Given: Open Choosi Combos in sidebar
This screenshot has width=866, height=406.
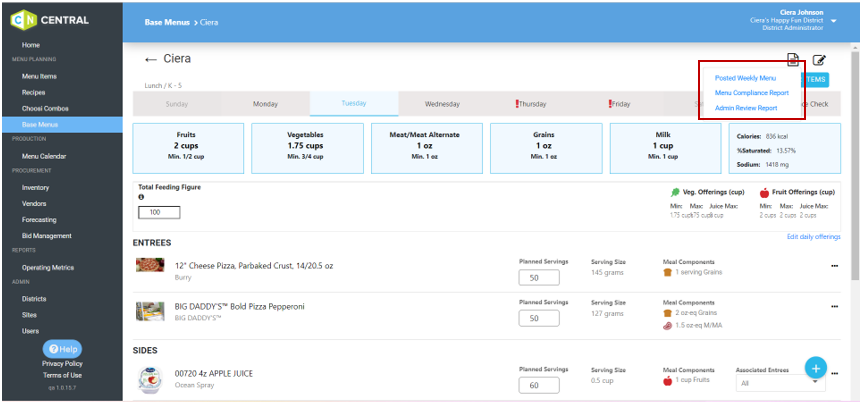Looking at the screenshot, I should [x=45, y=109].
